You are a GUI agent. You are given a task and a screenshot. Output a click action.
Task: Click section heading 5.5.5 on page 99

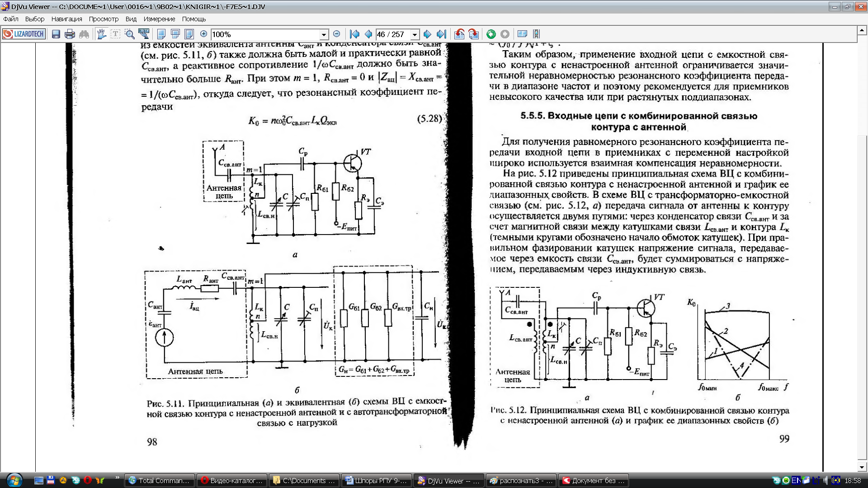(639, 122)
